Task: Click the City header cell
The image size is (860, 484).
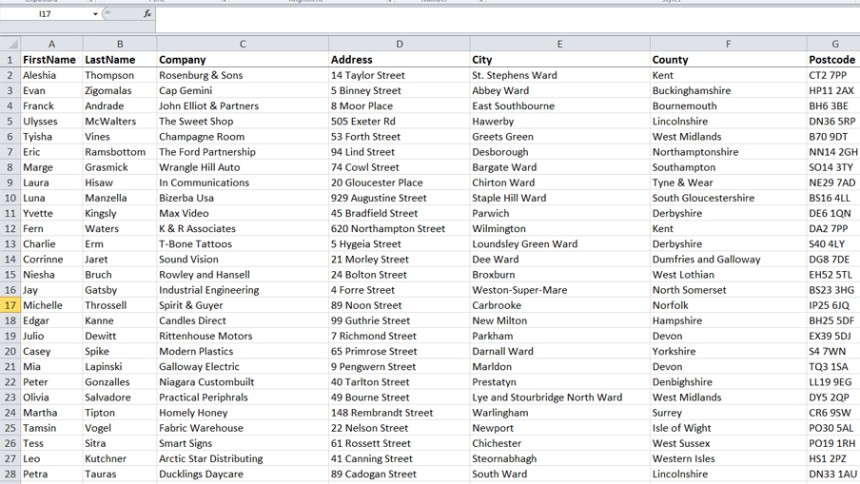Action: [560, 59]
